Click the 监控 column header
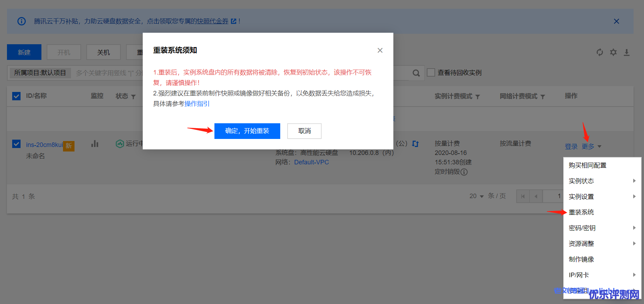644x304 pixels. click(97, 96)
